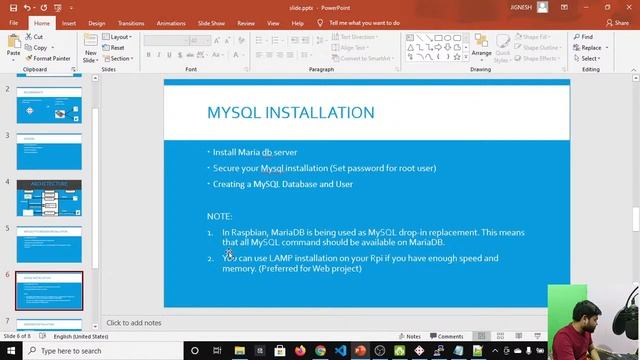This screenshot has height=360, width=640.
Task: Save the presentation from Quick Access Toolbar
Action: click(13, 8)
